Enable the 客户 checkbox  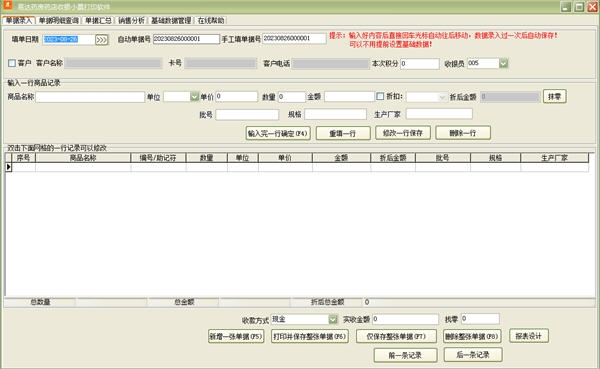[12, 63]
